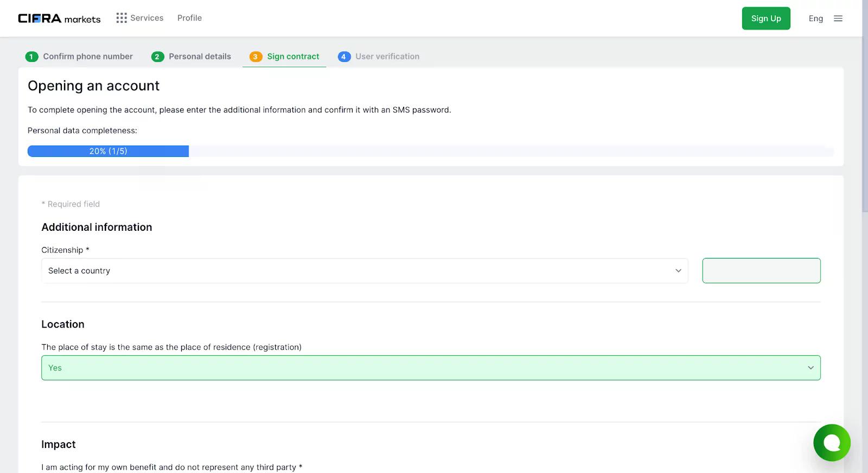The height and width of the screenshot is (473, 868).
Task: Open the place of stay Yes dropdown
Action: [x=431, y=368]
